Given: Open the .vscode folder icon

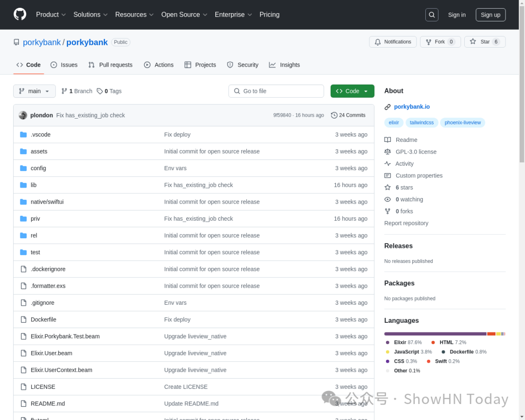Looking at the screenshot, I should click(23, 134).
